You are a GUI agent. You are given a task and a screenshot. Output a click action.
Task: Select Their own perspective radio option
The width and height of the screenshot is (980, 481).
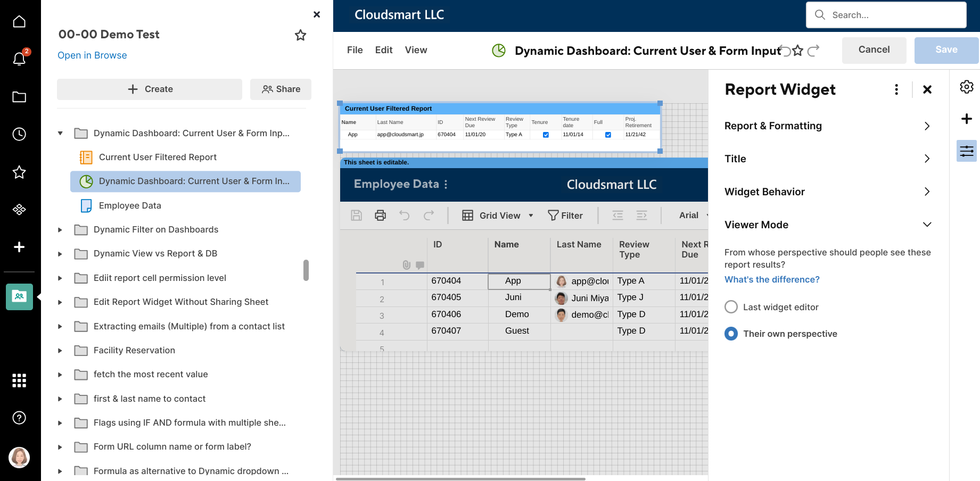click(731, 334)
